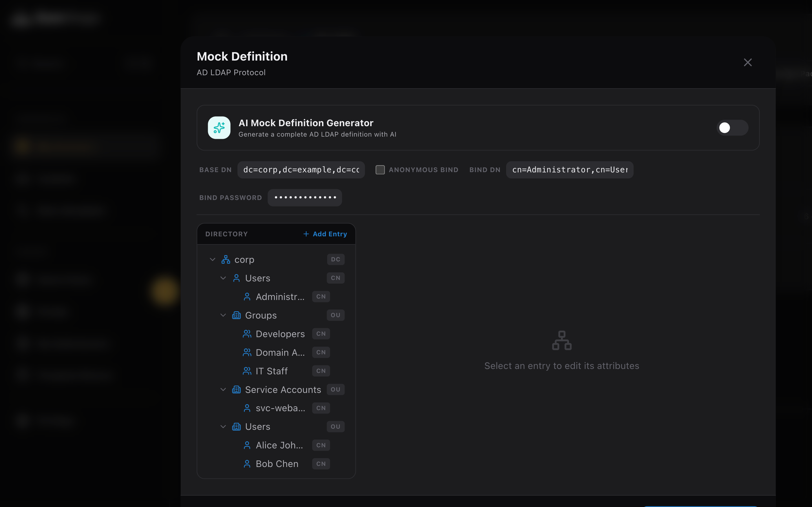This screenshot has height=507, width=812.
Task: Click the Add Entry link
Action: pyautogui.click(x=330, y=234)
